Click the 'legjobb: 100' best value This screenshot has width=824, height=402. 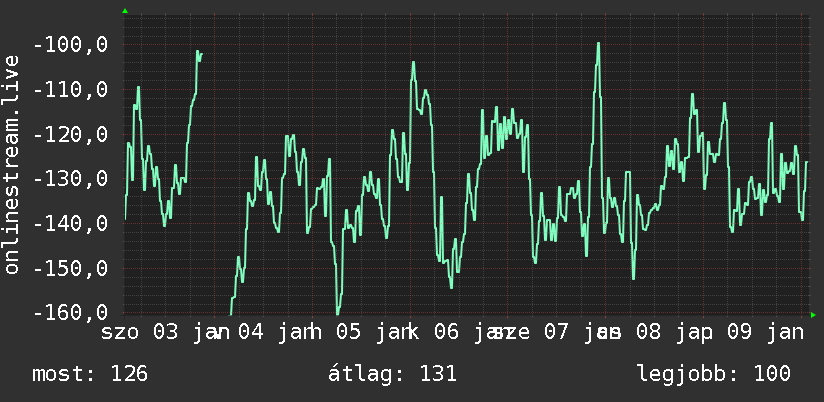[714, 374]
